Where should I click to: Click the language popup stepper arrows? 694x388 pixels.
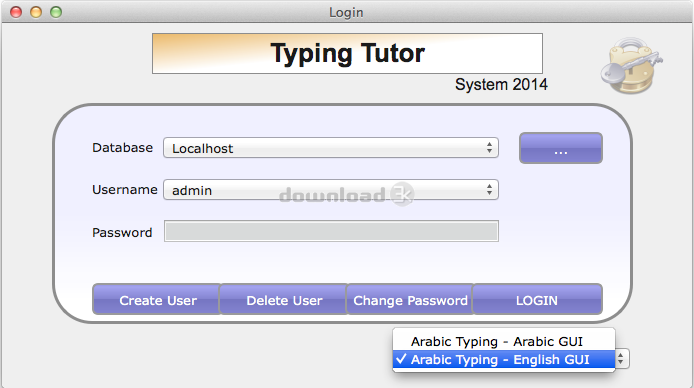click(x=621, y=358)
